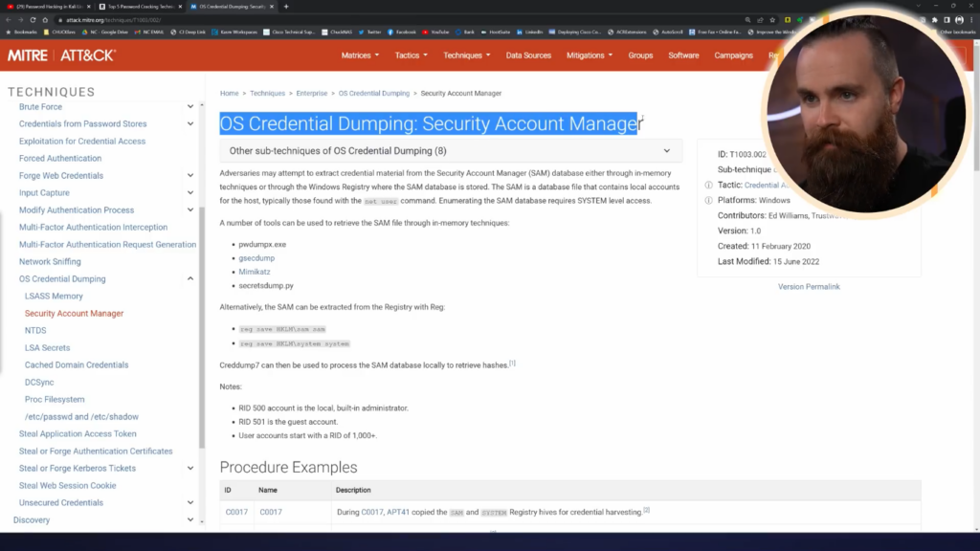Select Network Sniffing in the sidebar
The image size is (980, 551).
point(50,262)
